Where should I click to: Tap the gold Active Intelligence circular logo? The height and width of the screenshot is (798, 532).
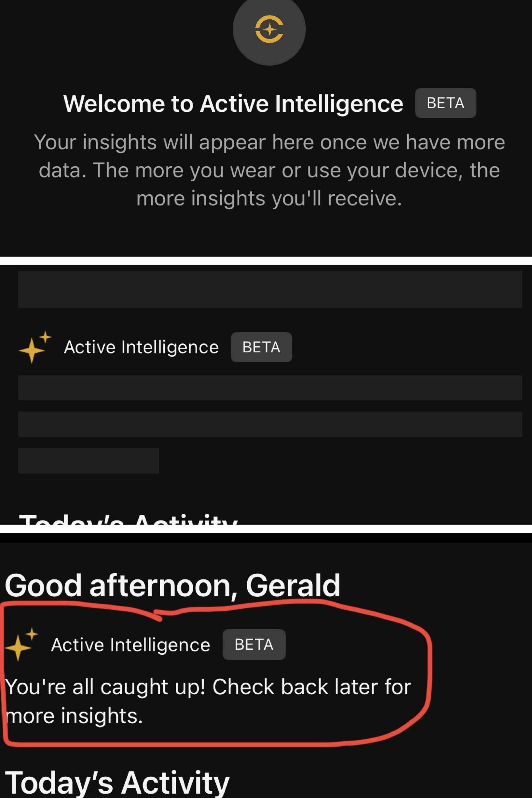click(x=269, y=29)
